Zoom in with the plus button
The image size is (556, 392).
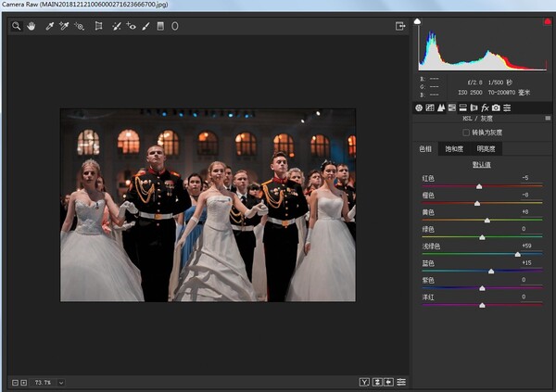24,383
